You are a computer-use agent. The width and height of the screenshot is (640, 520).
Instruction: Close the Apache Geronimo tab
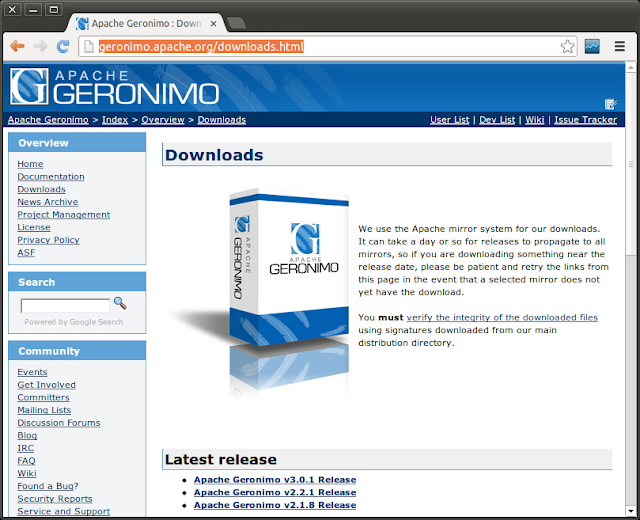point(213,24)
